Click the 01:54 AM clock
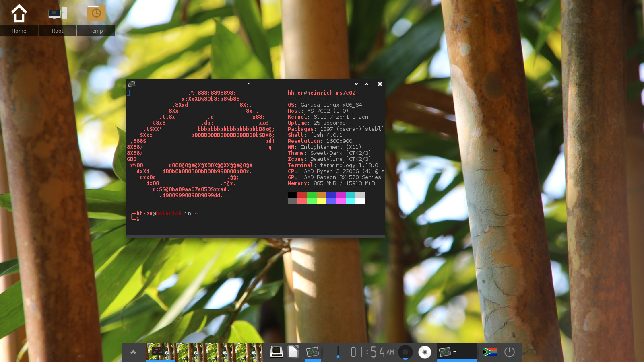 [x=372, y=352]
